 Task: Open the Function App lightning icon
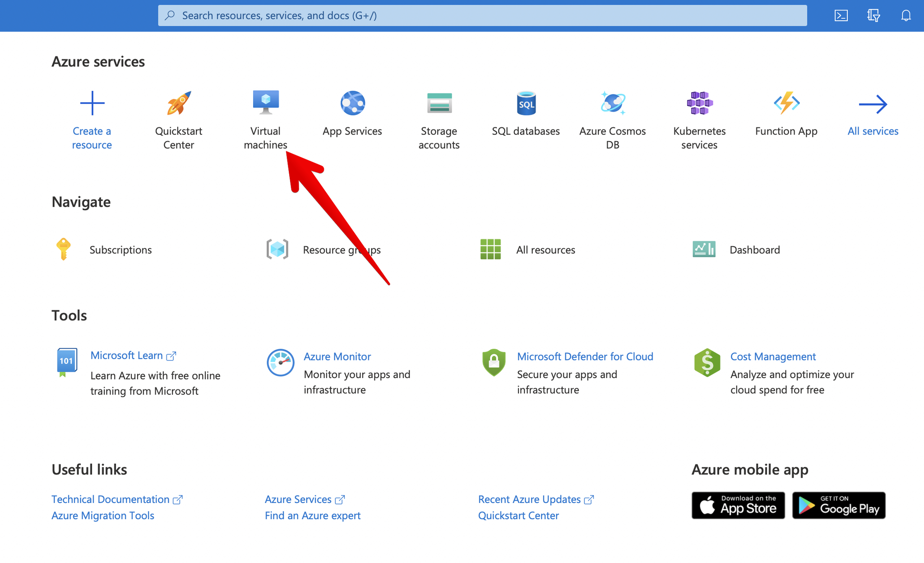786,103
